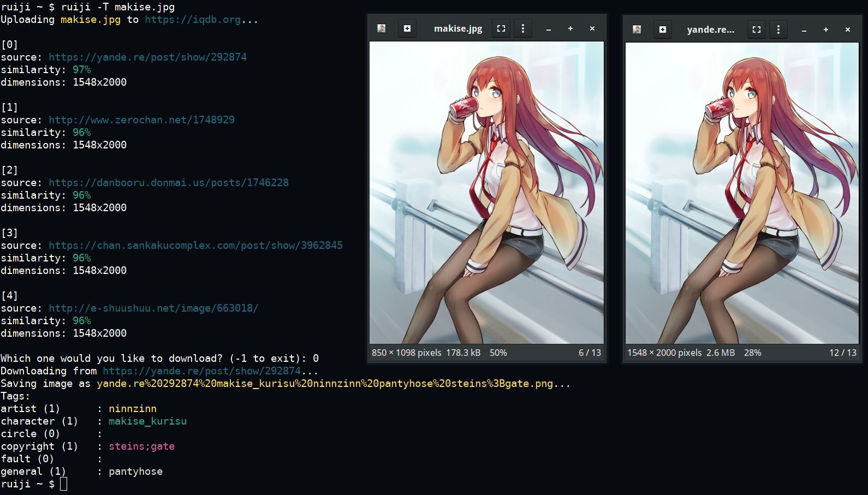Open three-dot menu in yande.re viewer
Screen dimensions: 868x495
[778, 29]
